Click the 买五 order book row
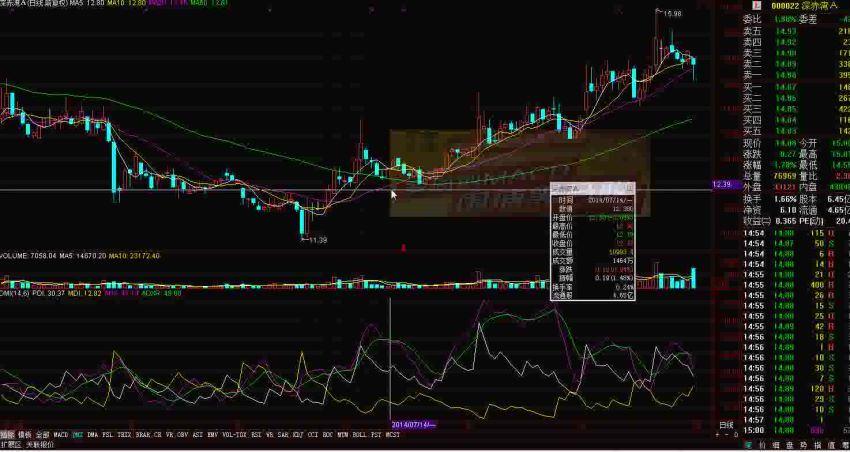This screenshot has height=452, width=850. click(x=796, y=131)
